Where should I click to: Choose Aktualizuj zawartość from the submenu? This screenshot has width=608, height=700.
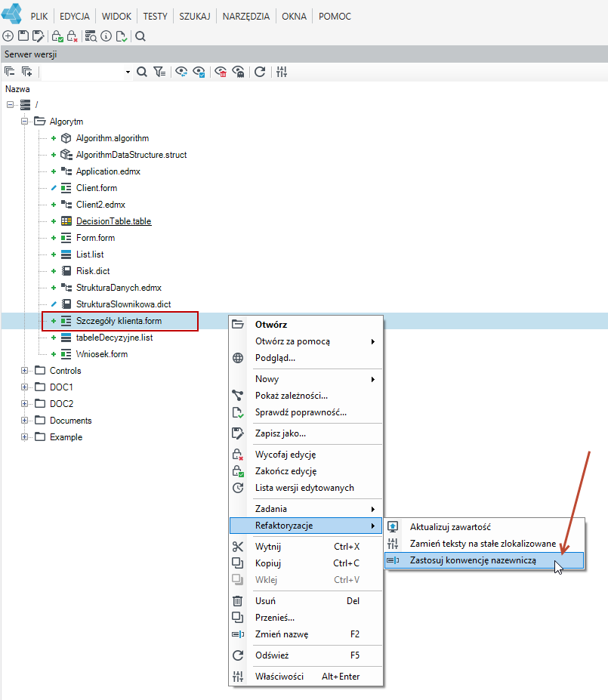tap(484, 527)
